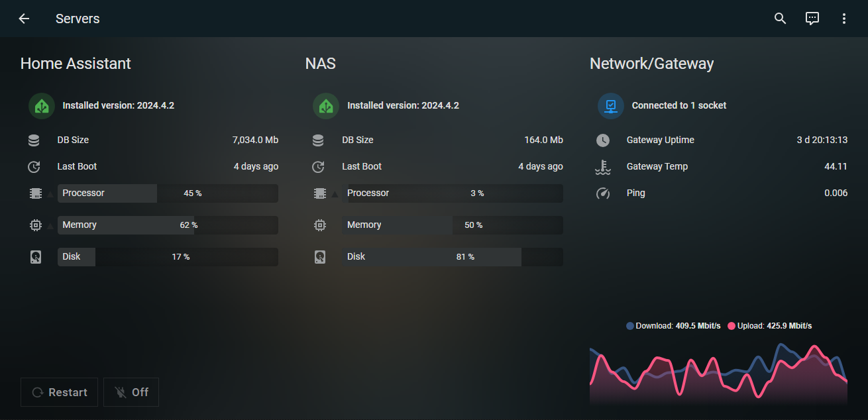Click the NAS update logo icon
The width and height of the screenshot is (868, 420).
coord(326,106)
